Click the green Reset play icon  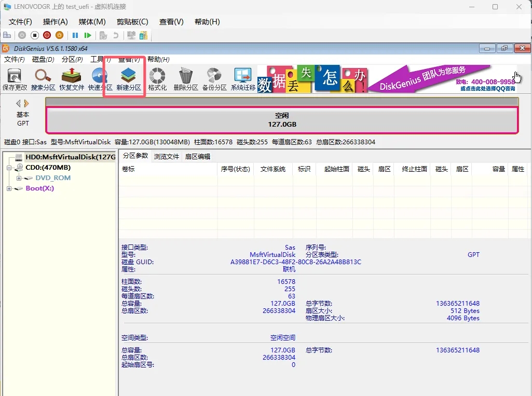pos(88,35)
